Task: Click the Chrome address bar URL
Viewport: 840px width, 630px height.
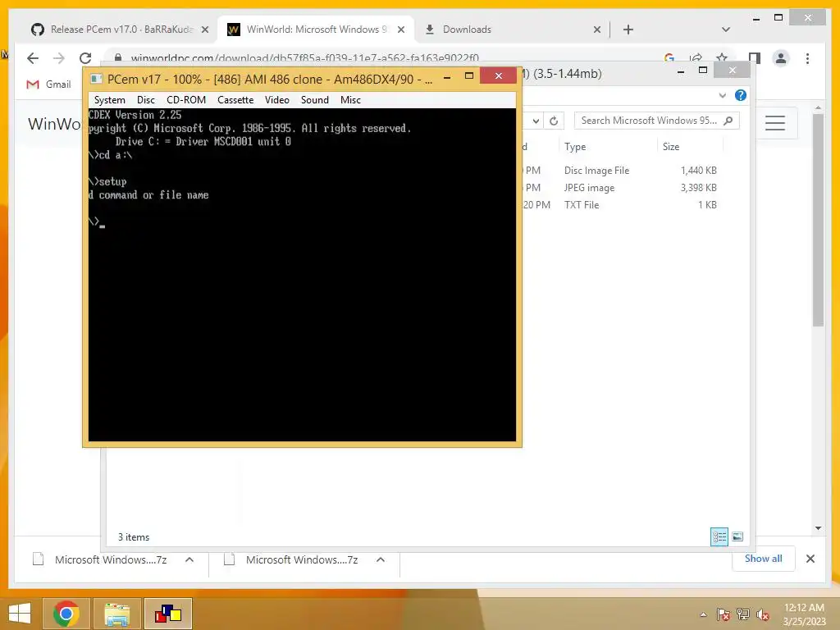Action: click(305, 58)
